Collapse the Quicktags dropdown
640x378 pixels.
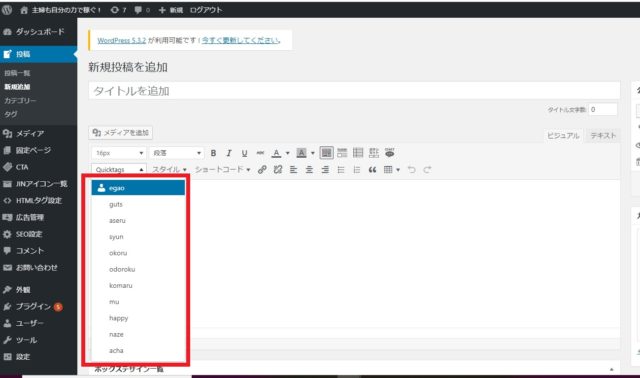pyautogui.click(x=119, y=169)
